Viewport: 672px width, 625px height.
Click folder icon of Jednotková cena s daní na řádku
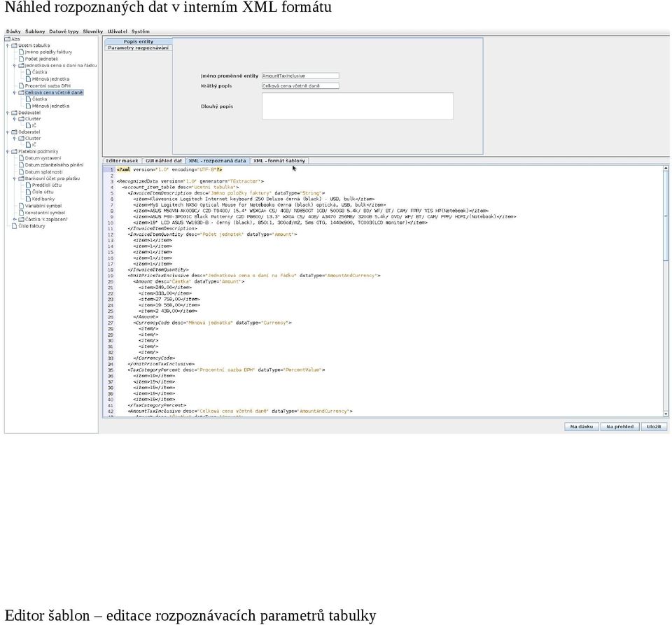point(21,66)
